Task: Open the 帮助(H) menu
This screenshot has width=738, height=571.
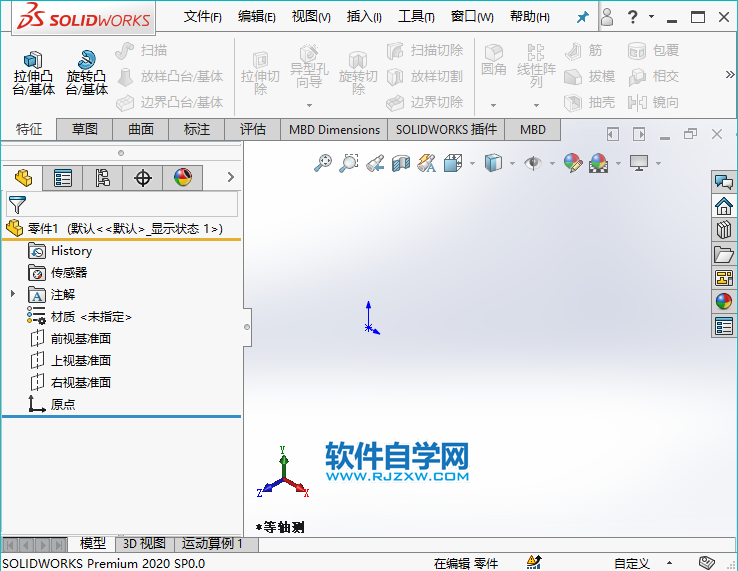Action: [529, 17]
